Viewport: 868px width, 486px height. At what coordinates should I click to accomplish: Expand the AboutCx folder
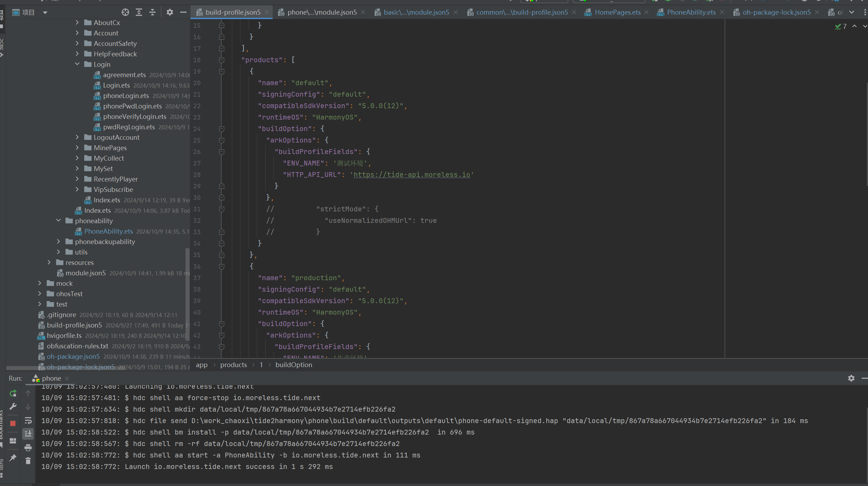pos(77,23)
